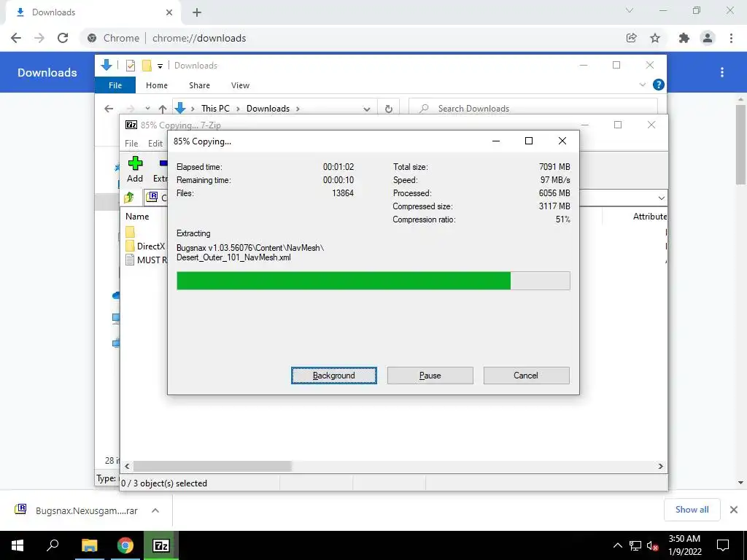The width and height of the screenshot is (747, 560).
Task: Cancel the copying operation
Action: click(526, 376)
